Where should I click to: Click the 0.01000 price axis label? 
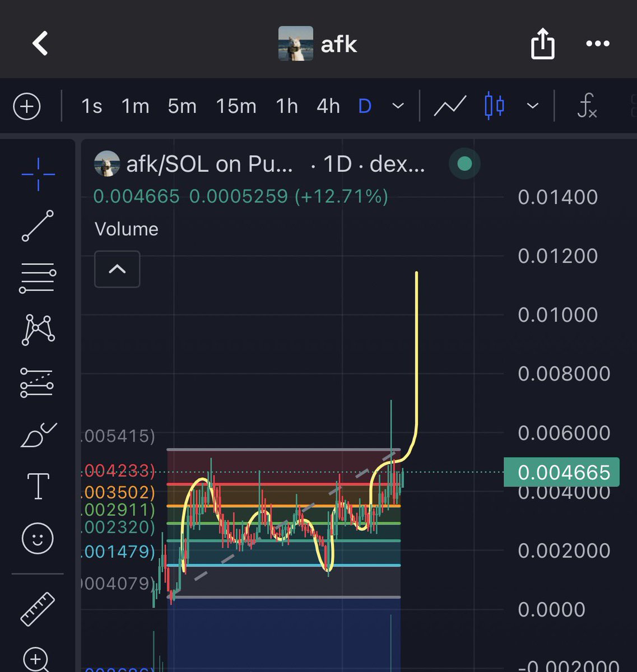coord(558,315)
